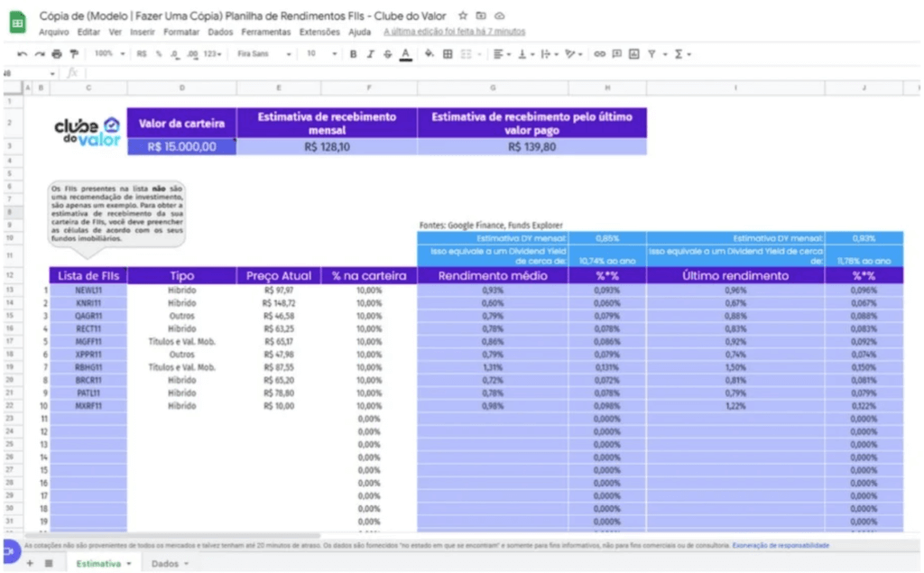Open the borders tool
The width and height of the screenshot is (924, 573).
pos(448,54)
